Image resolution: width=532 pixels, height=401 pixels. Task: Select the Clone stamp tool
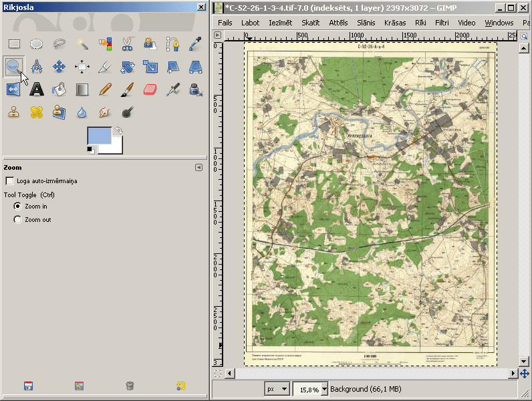click(x=14, y=112)
